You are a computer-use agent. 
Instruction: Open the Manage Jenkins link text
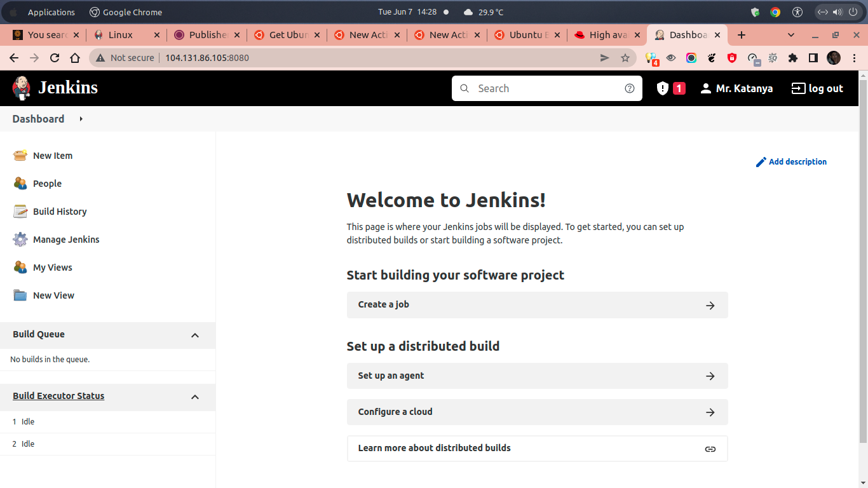pyautogui.click(x=66, y=240)
